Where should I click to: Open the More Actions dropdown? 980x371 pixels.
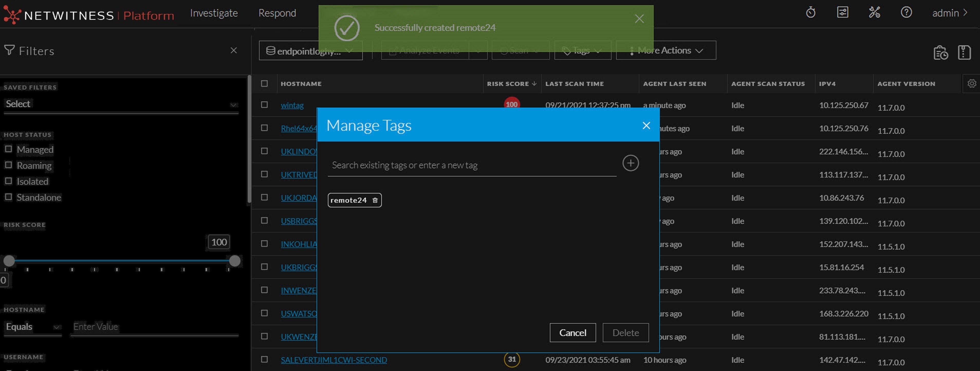pos(666,50)
